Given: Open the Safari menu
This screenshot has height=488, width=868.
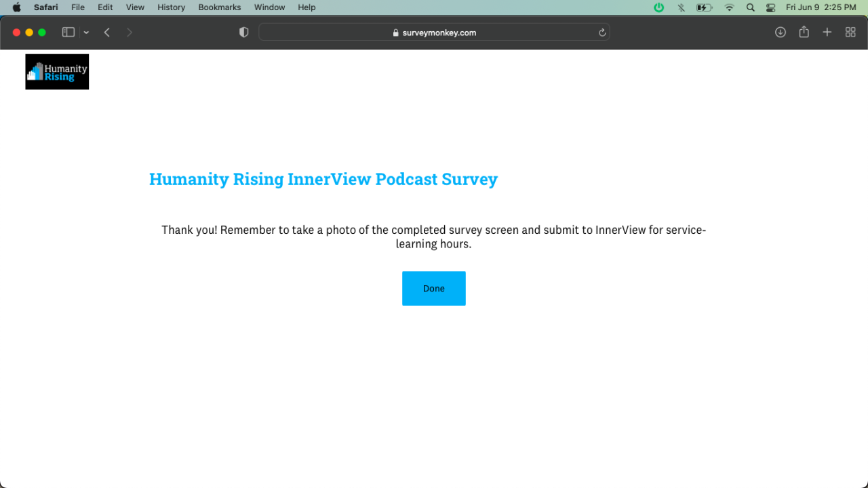Looking at the screenshot, I should coord(46,7).
